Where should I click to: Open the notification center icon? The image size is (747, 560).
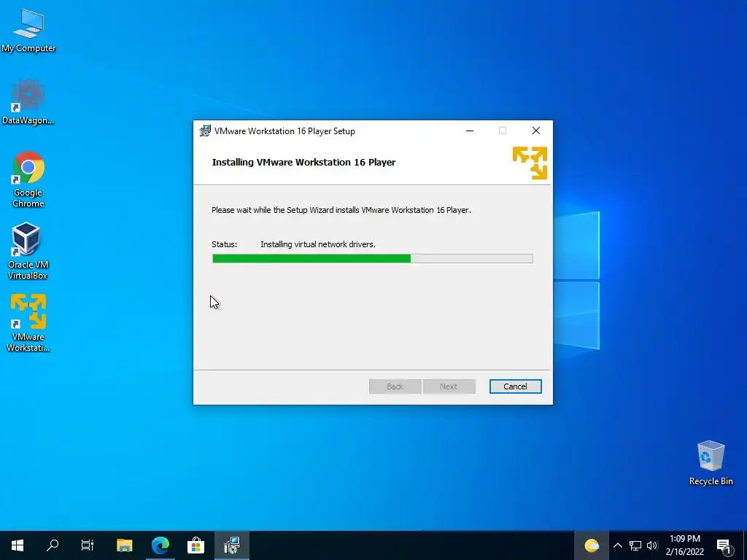tap(724, 545)
